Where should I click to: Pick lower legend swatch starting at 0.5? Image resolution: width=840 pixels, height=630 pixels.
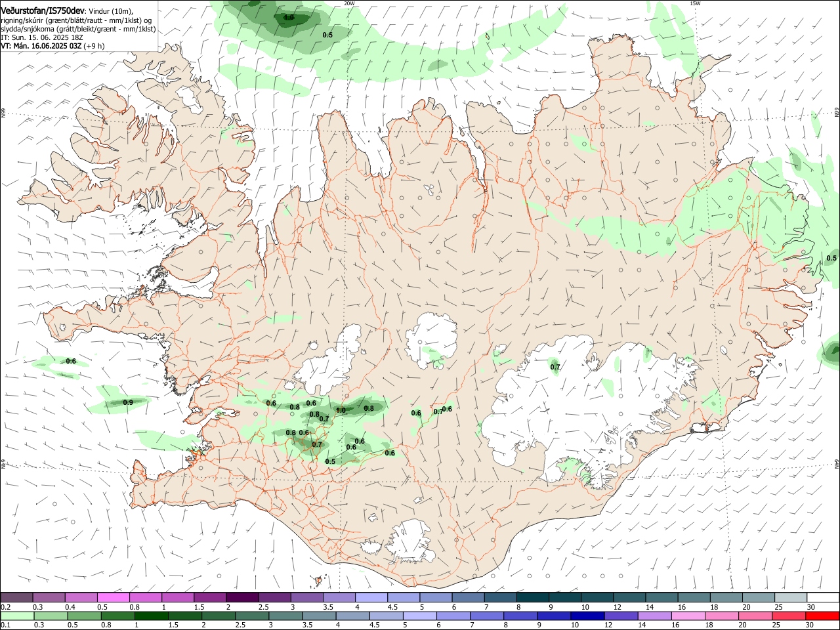[84, 616]
